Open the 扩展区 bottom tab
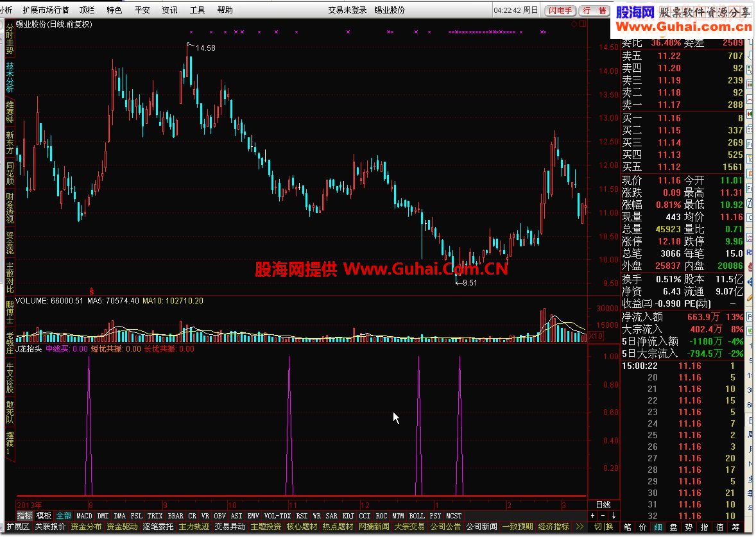Screen dimensions: 756x537 pos(18,527)
